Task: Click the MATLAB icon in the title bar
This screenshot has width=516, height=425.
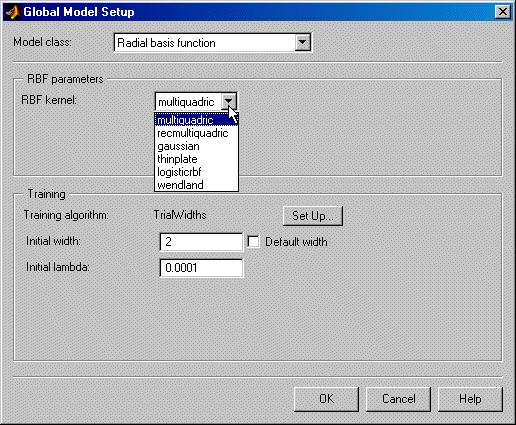Action: point(12,12)
